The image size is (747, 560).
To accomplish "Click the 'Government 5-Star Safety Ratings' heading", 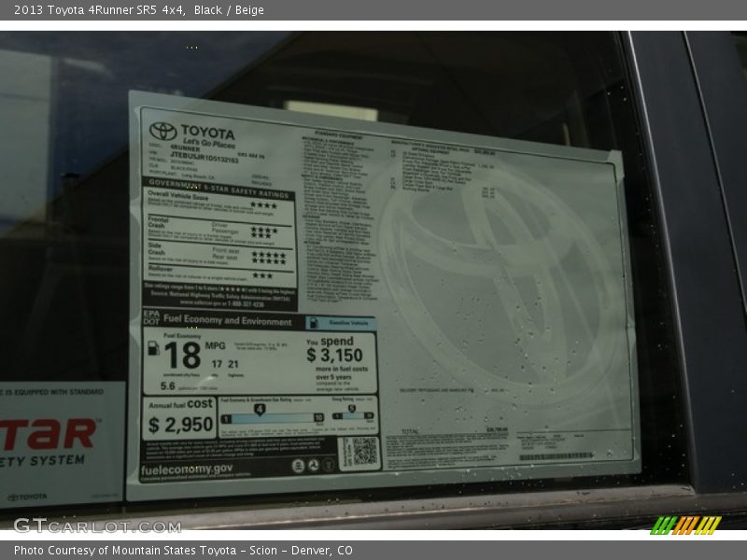I will click(218, 188).
